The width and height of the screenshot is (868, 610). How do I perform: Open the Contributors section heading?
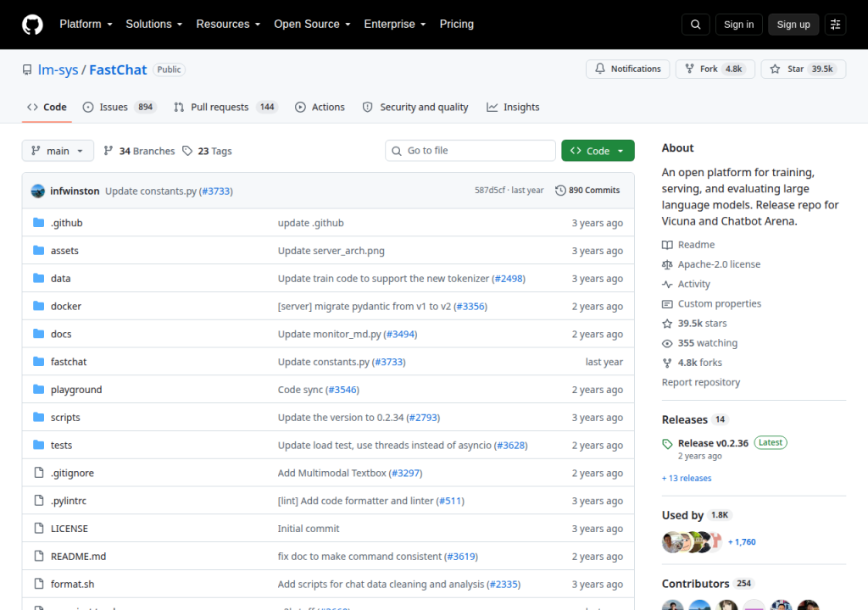point(695,584)
